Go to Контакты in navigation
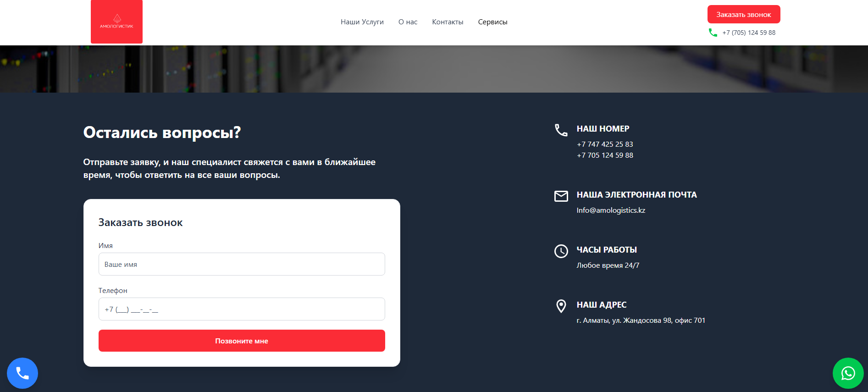Viewport: 868px width, 392px height. pyautogui.click(x=448, y=22)
